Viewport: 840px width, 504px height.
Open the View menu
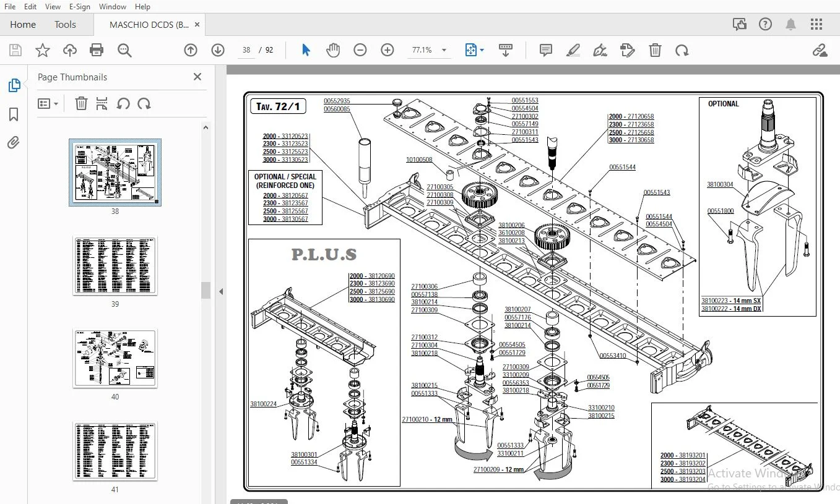[53, 7]
